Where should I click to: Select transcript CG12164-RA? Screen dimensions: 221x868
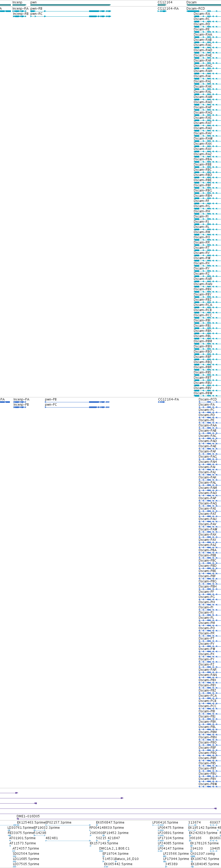(168, 8)
